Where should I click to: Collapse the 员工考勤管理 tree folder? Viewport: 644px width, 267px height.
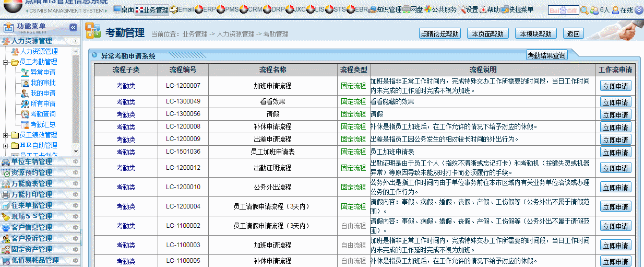pos(6,62)
